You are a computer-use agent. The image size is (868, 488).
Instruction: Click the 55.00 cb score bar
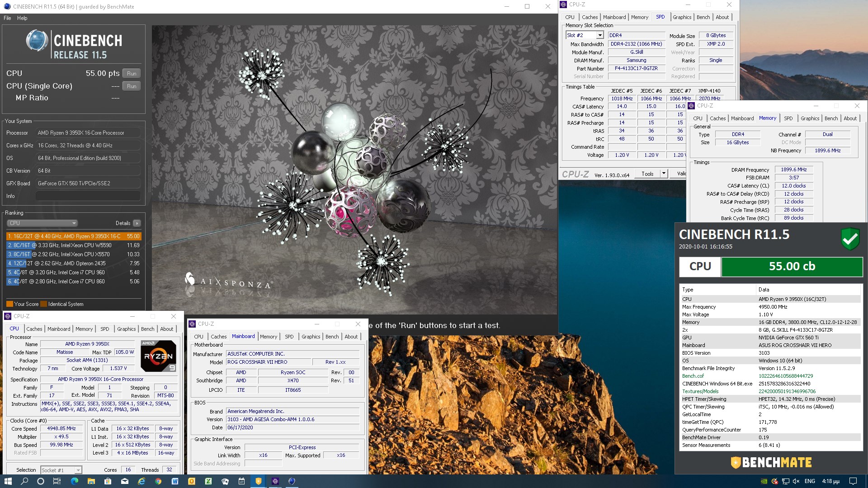[x=792, y=267]
